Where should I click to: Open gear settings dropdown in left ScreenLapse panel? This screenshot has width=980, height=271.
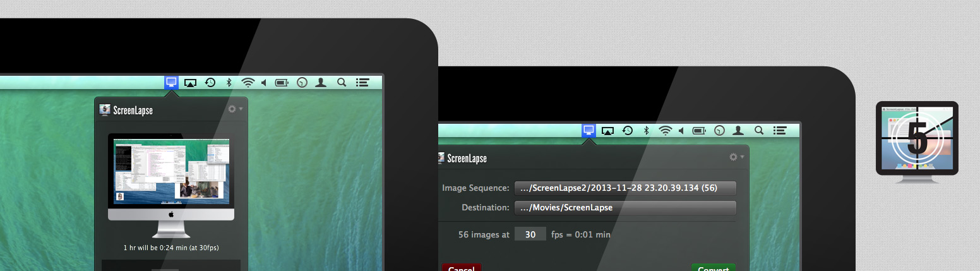(235, 109)
